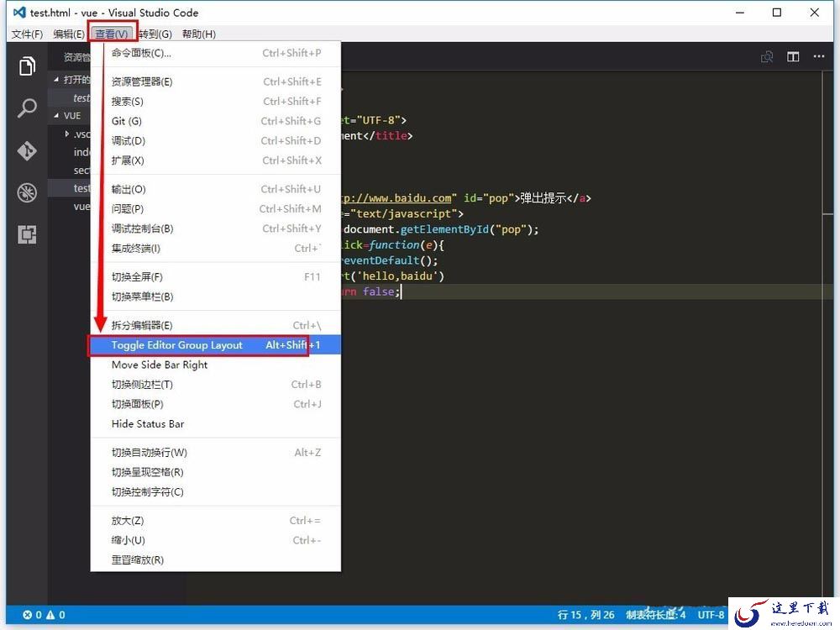The height and width of the screenshot is (630, 840).
Task: Maximize the Visual Studio Code window
Action: click(x=777, y=13)
